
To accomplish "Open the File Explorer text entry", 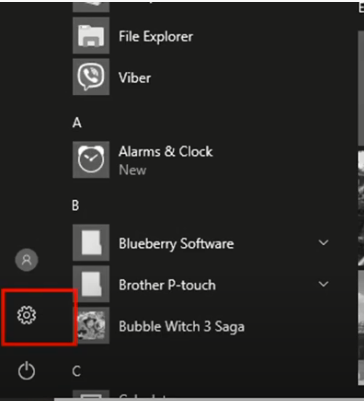I will pyautogui.click(x=156, y=36).
